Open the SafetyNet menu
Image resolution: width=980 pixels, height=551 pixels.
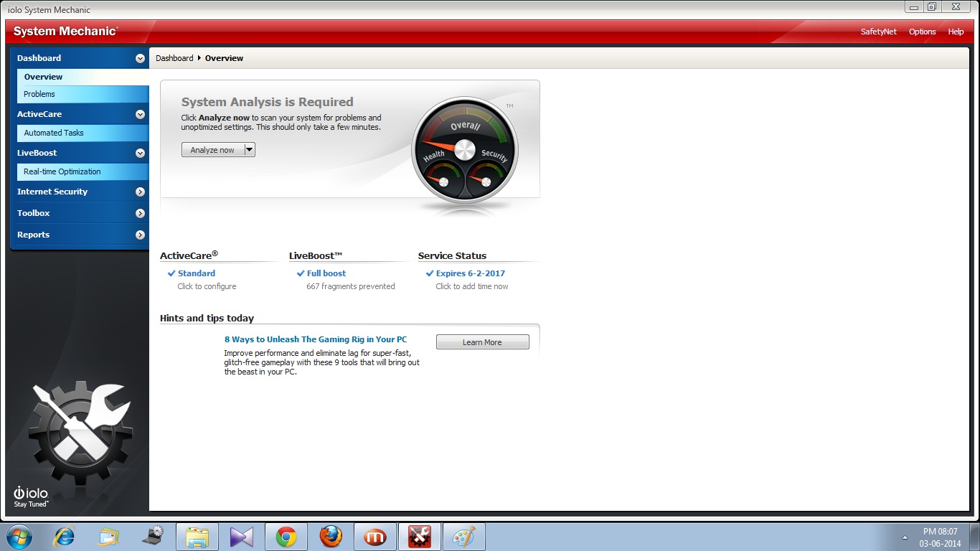(x=879, y=32)
